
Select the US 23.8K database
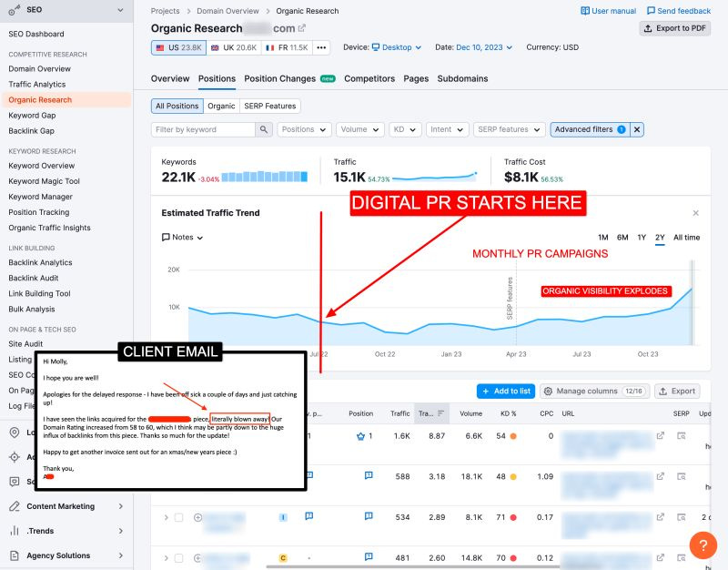click(178, 47)
